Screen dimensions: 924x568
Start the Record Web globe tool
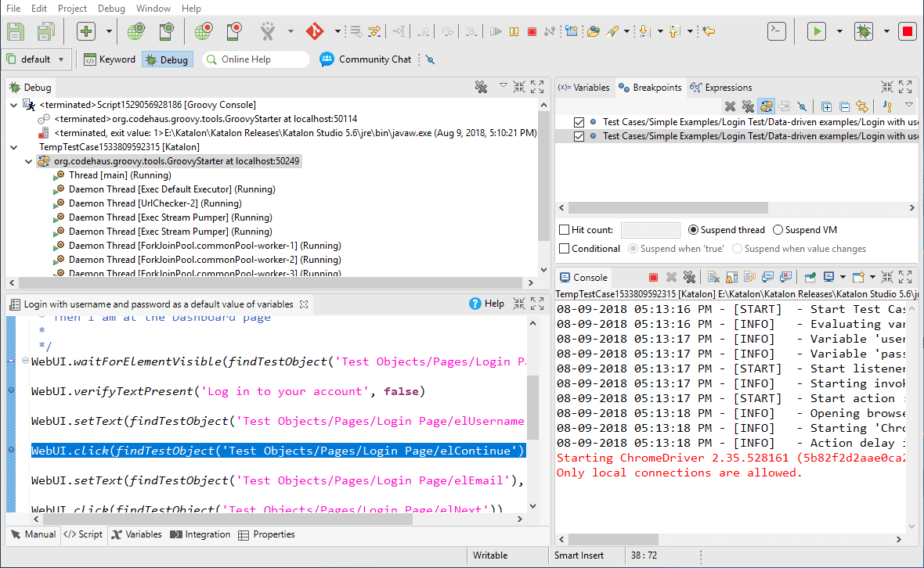(x=203, y=31)
